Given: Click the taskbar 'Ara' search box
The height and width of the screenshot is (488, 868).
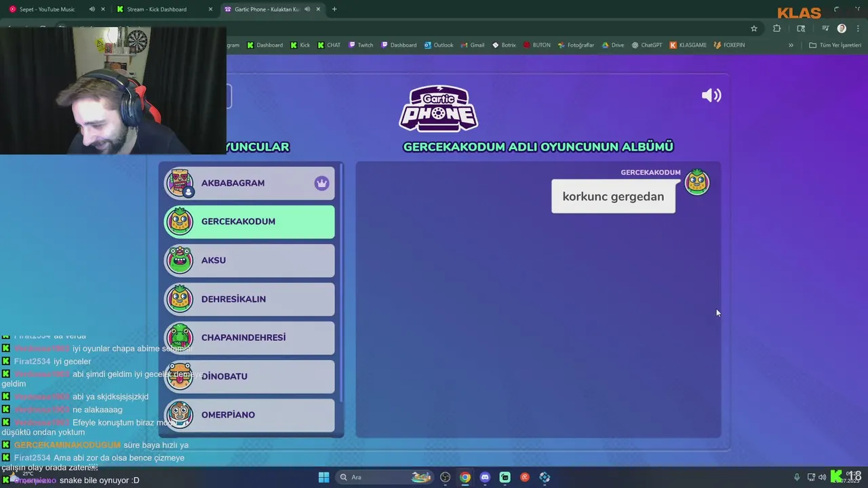Looking at the screenshot, I should (x=383, y=477).
